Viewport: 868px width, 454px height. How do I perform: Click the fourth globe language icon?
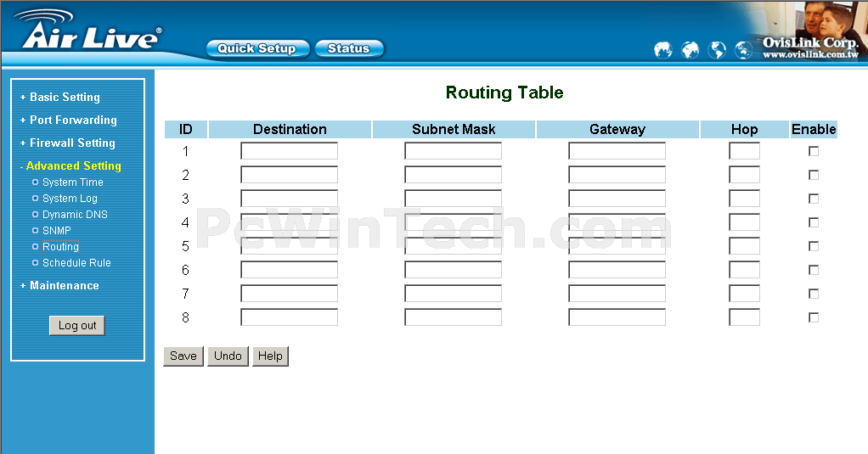click(x=743, y=50)
